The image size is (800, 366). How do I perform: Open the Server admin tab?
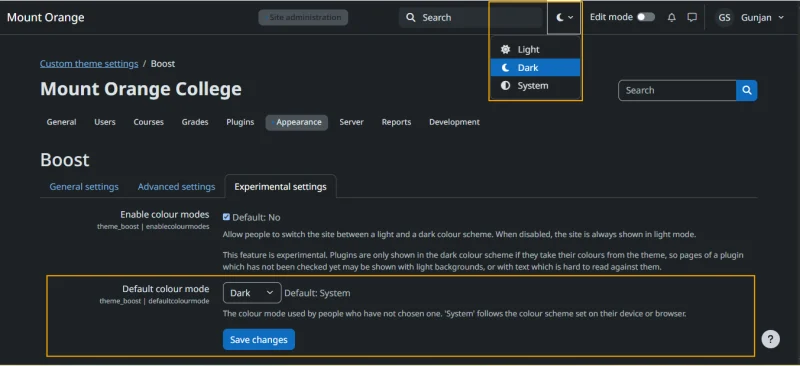pos(352,122)
